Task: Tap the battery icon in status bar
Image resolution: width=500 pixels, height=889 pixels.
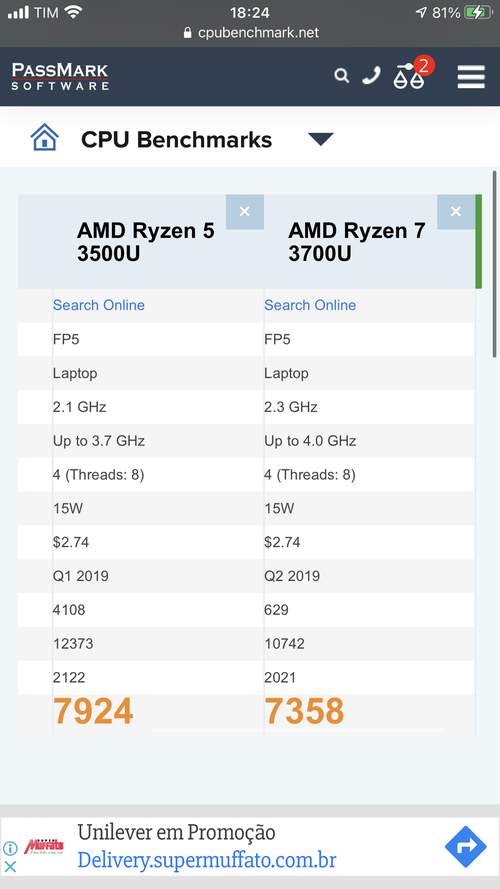Action: click(x=478, y=12)
